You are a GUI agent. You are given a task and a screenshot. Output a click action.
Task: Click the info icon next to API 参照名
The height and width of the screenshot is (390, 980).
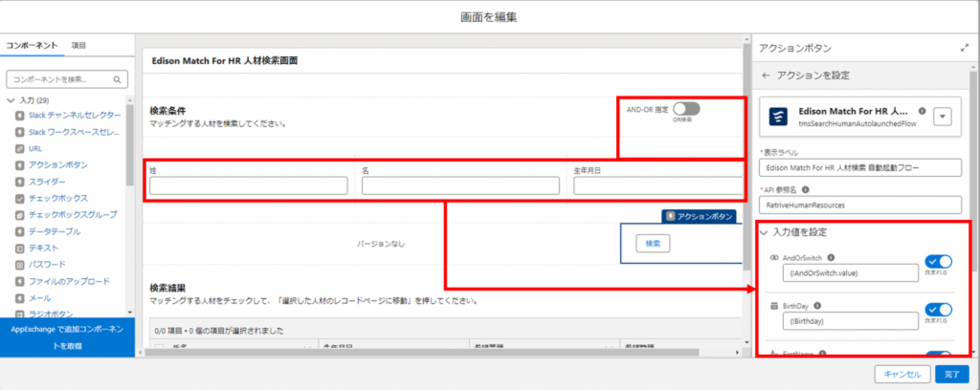pos(818,189)
